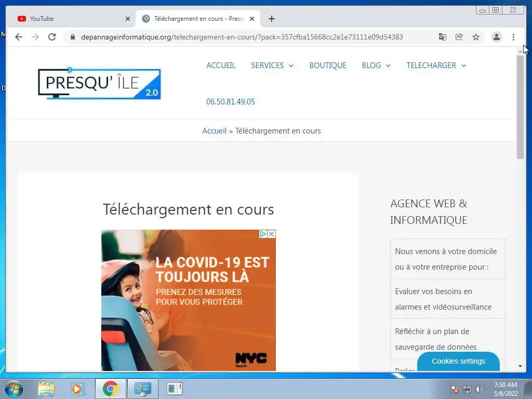532x399 pixels.
Task: Expand the TELECHARGER dropdown chevron
Action: 463,65
